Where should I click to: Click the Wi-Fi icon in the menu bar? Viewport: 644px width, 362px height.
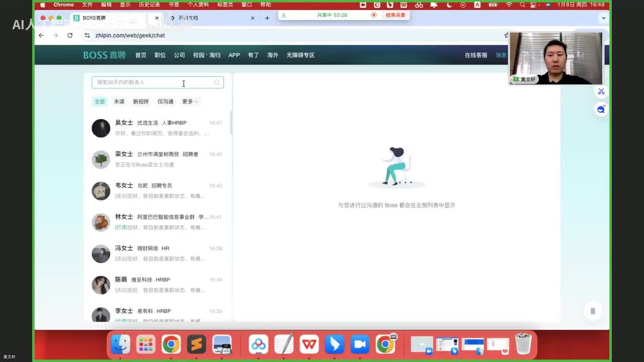click(x=509, y=5)
